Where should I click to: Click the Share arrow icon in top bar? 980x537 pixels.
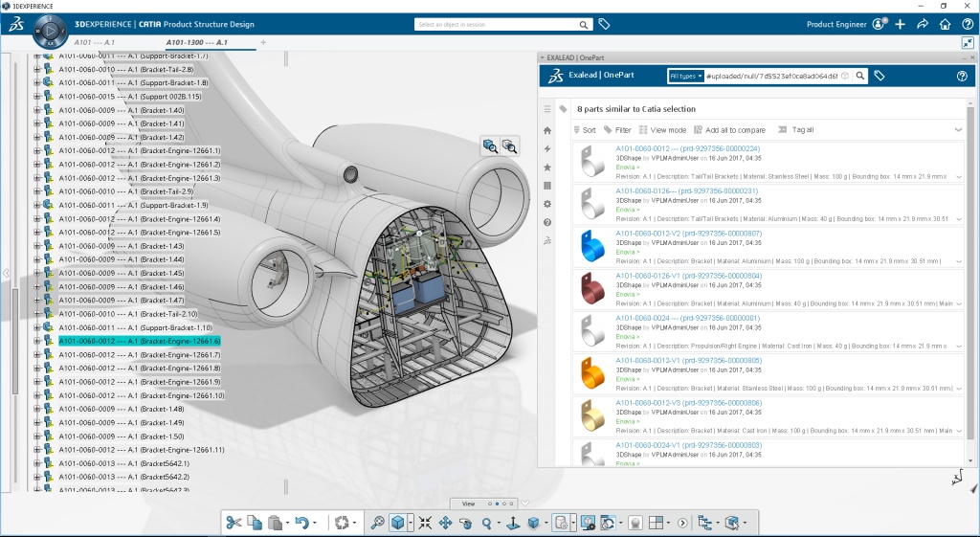(x=923, y=24)
